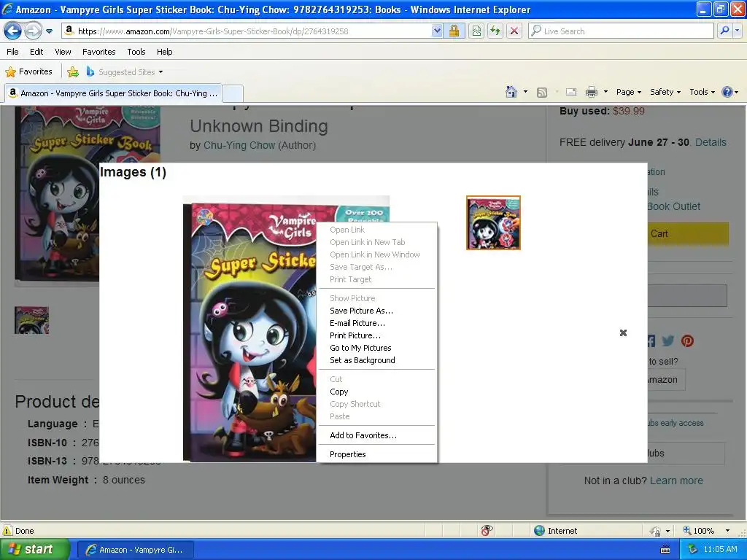The width and height of the screenshot is (747, 560).
Task: Open the Tools command bar menu
Action: [x=702, y=92]
